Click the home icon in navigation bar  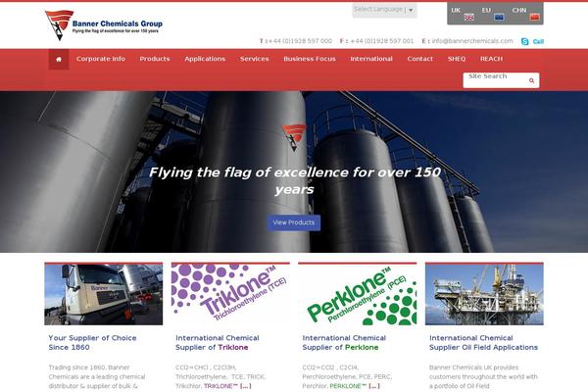tap(59, 59)
